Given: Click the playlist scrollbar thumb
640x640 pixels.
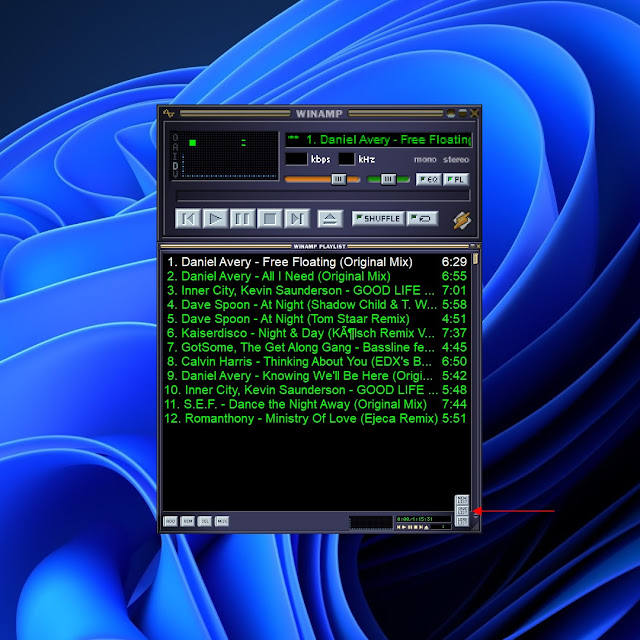Looking at the screenshot, I should pos(476,259).
